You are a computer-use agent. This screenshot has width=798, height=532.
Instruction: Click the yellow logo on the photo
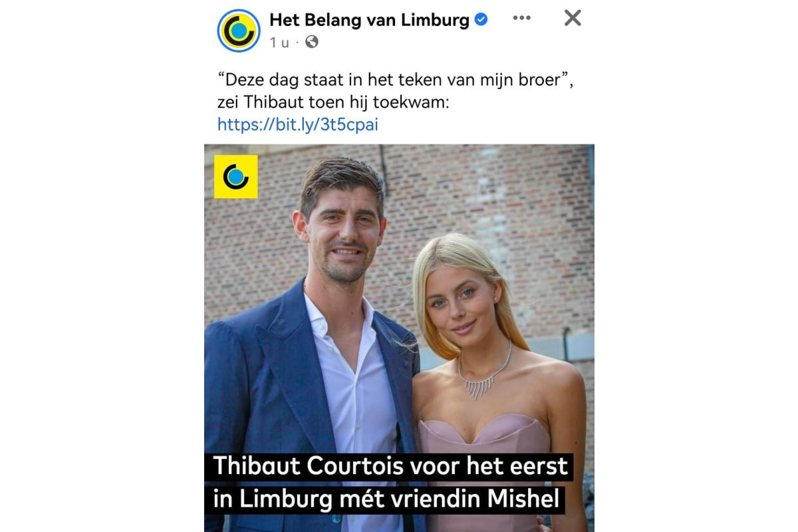pos(236,177)
